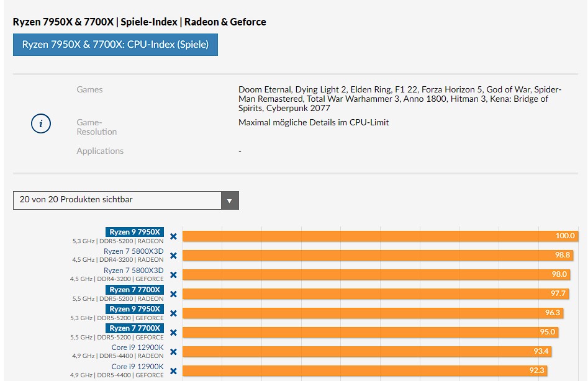Image resolution: width=588 pixels, height=381 pixels.
Task: Remove Ryzen 9 7950X RADEON row via X
Action: pyautogui.click(x=173, y=236)
